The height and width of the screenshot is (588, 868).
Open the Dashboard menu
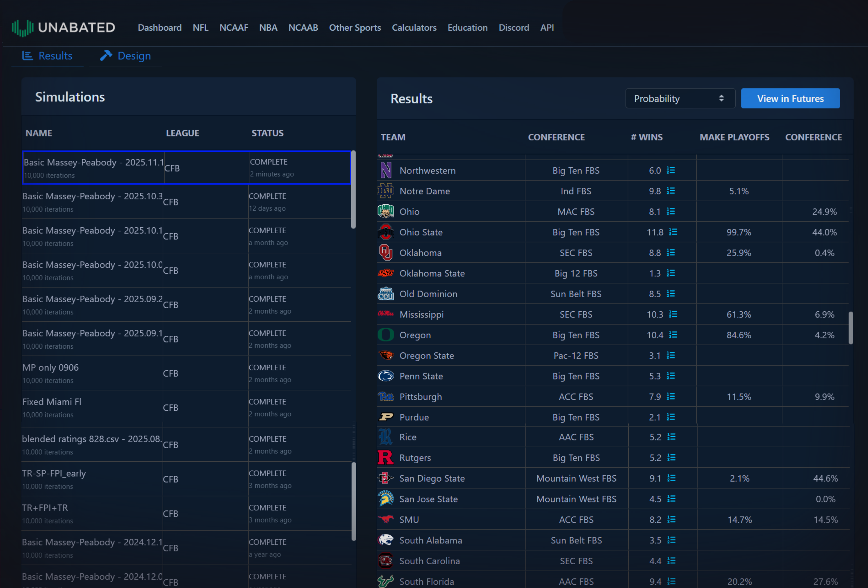pos(159,28)
